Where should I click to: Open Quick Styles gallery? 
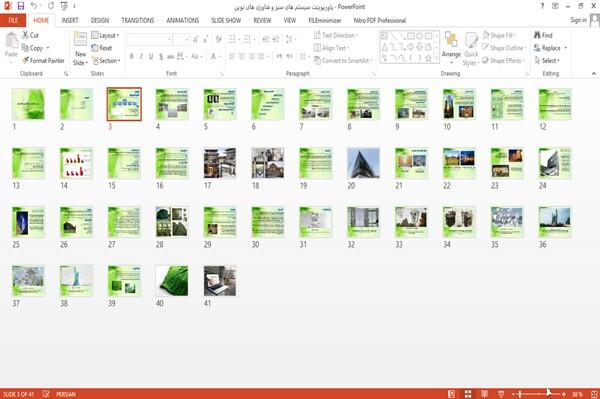pos(471,49)
